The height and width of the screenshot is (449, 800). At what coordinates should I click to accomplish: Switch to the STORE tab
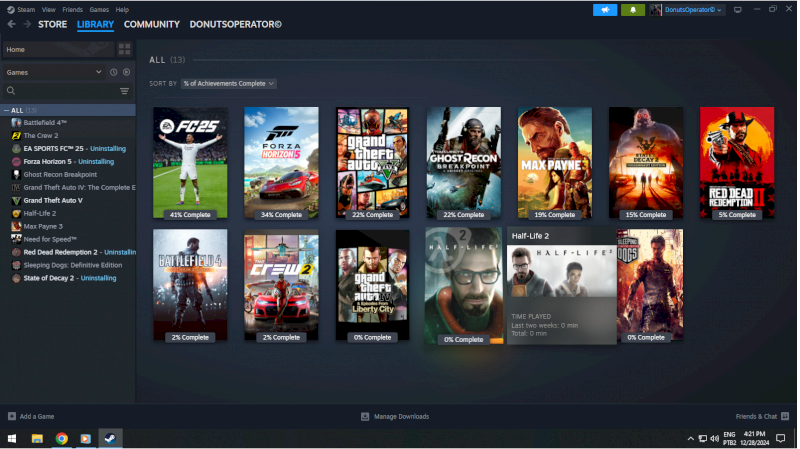53,24
